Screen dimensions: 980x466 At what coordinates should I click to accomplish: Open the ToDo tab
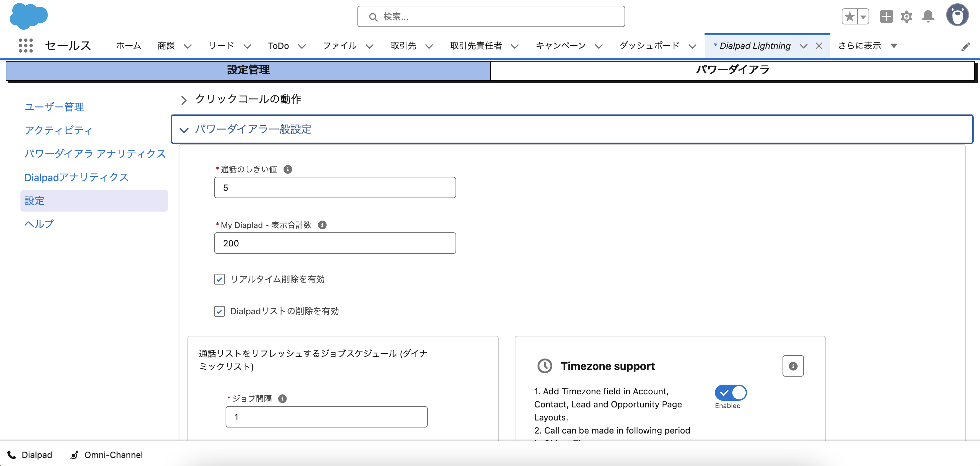pos(278,46)
